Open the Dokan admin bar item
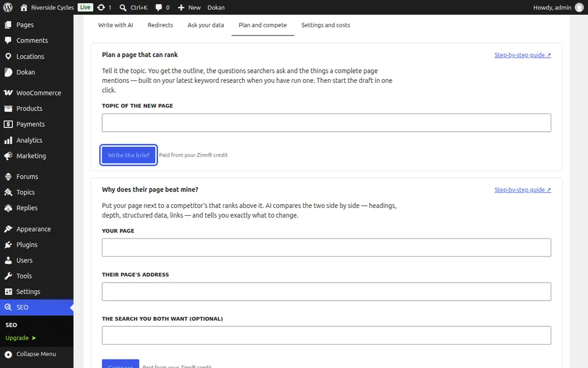The image size is (588, 368). (x=216, y=7)
